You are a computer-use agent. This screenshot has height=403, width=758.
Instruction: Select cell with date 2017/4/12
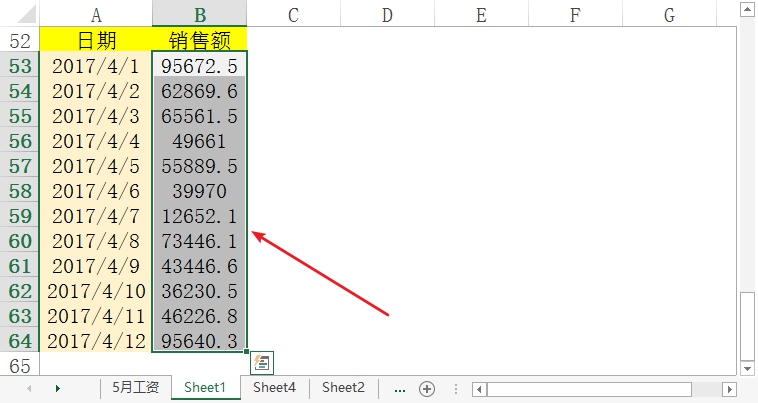pyautogui.click(x=96, y=341)
